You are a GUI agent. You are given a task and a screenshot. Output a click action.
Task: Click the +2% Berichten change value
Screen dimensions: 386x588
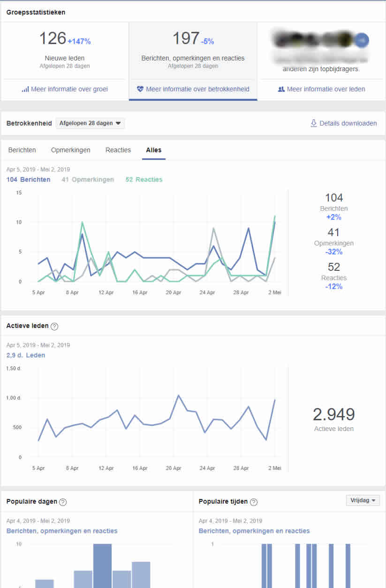[334, 217]
